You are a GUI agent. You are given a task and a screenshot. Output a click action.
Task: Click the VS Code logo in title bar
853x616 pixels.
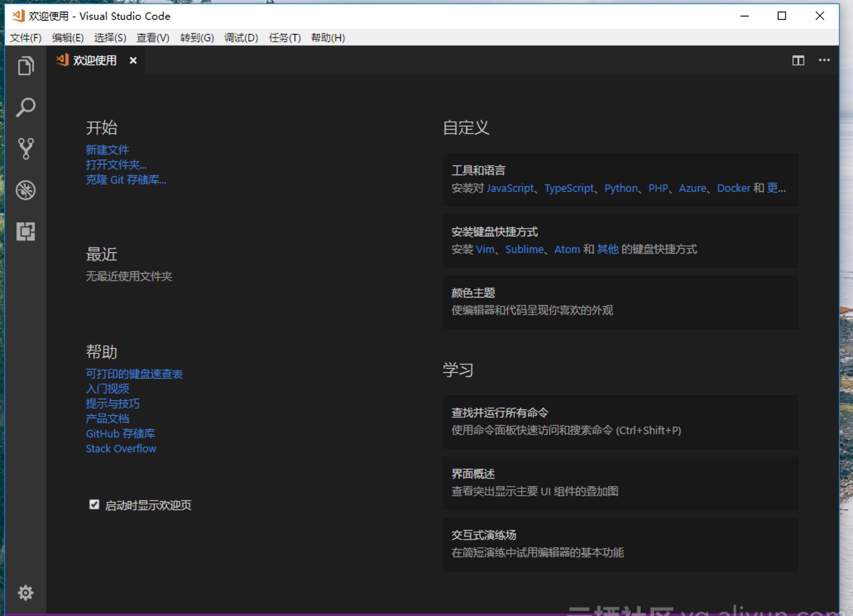(18, 16)
